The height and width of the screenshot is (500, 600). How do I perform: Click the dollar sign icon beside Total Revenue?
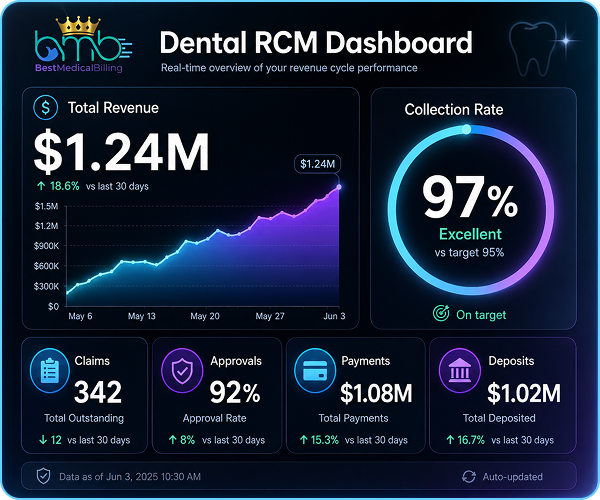(x=46, y=107)
